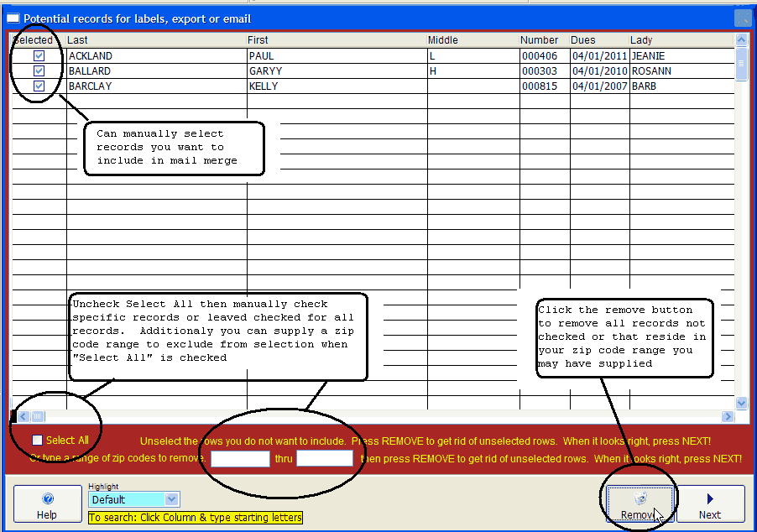Toggle the BARCLAY row Selected checkbox
This screenshot has width=757, height=532.
pos(39,86)
